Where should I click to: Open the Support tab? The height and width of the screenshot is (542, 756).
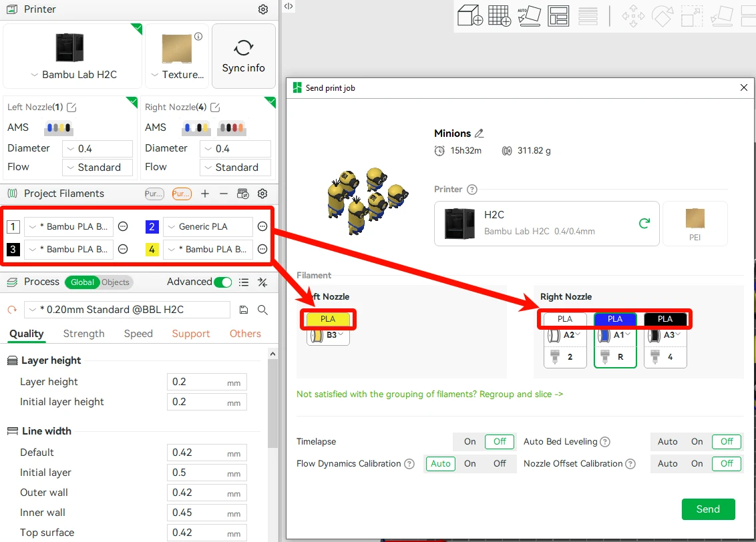click(191, 334)
